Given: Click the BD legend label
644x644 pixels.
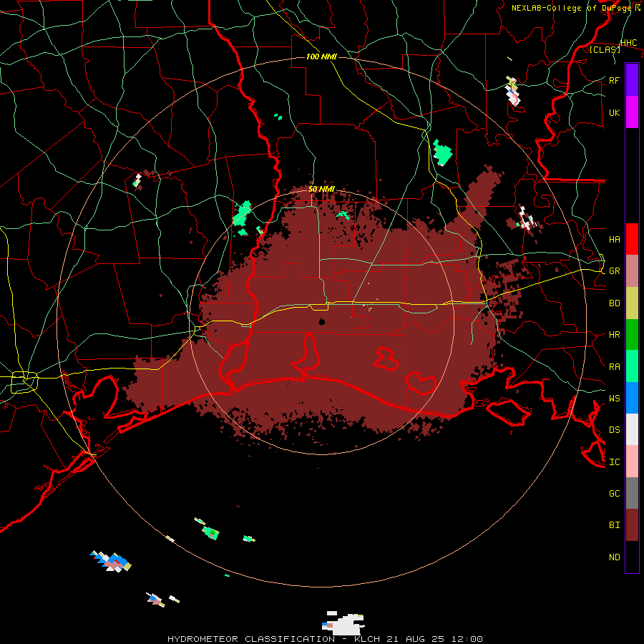Looking at the screenshot, I should 614,303.
